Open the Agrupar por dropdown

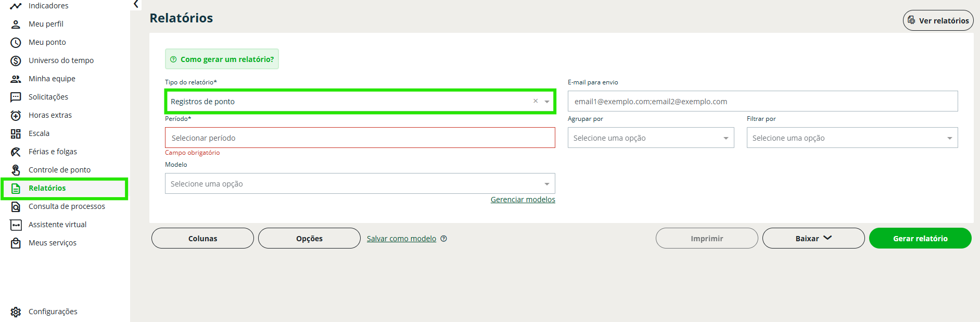pos(651,138)
